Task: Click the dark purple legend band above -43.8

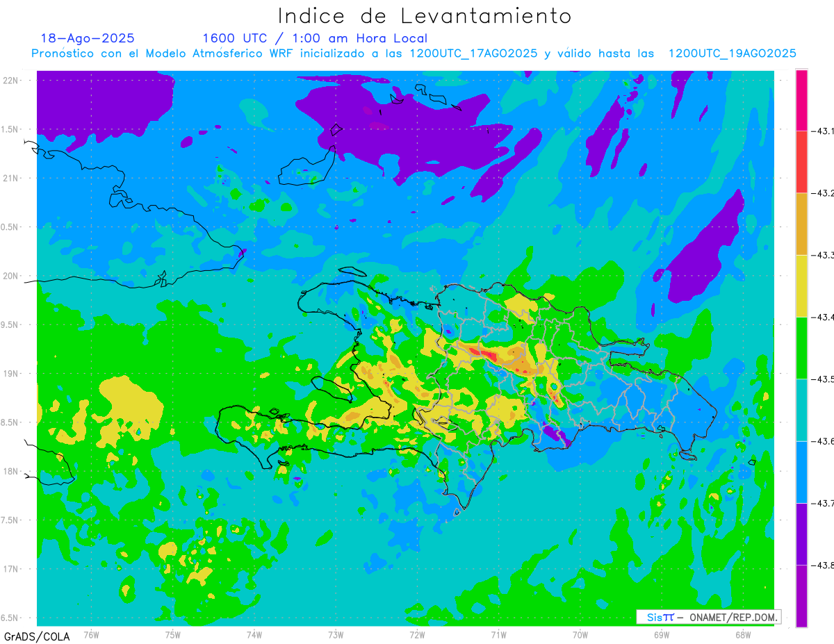Action: pyautogui.click(x=801, y=534)
